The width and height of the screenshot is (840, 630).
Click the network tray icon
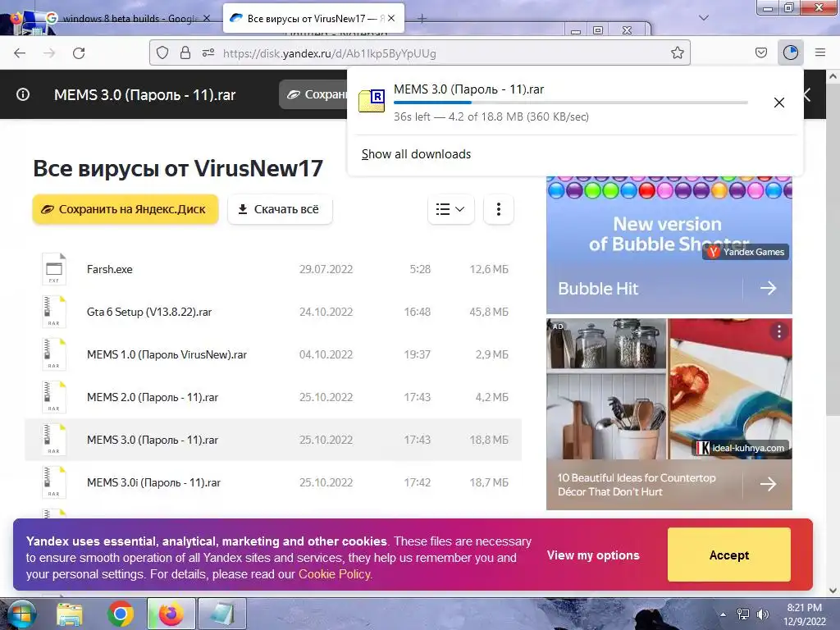tap(743, 614)
